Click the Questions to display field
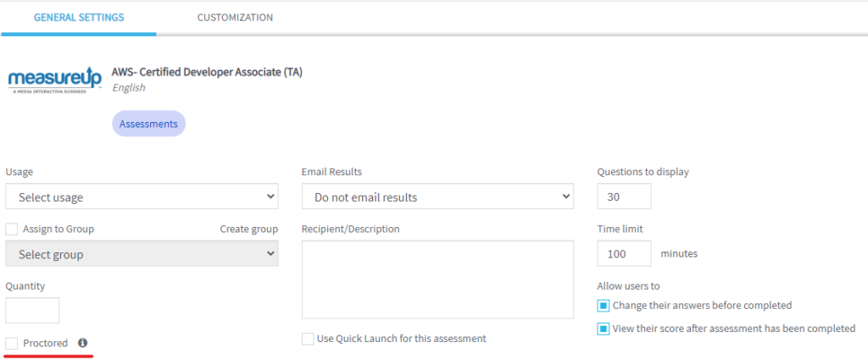Screen dimensions: 868x359 [x=624, y=196]
